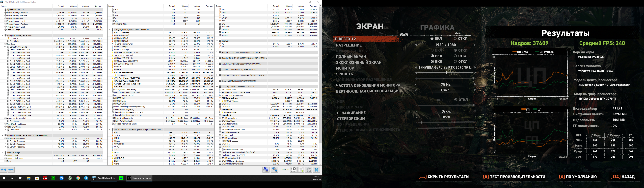The width and height of the screenshot is (644, 188).
Task: Adjust the ЯРКОСТЬ brightness slider
Action: [x=446, y=73]
